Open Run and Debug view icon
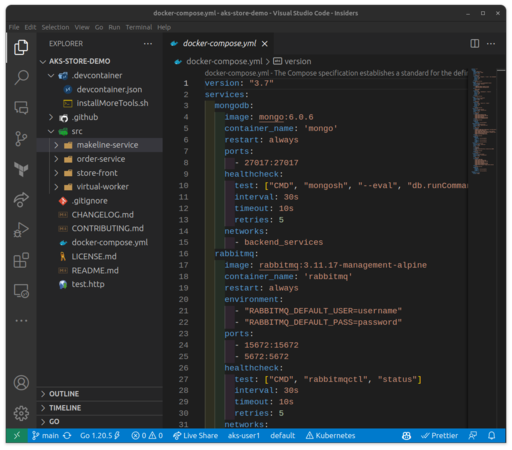The width and height of the screenshot is (512, 450). pyautogui.click(x=21, y=230)
